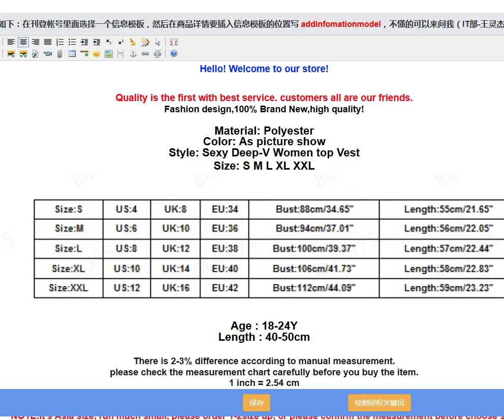Click 'Style: Sexy Deep-V Women top Vest' text
Image resolution: width=504 pixels, height=420 pixels.
point(264,152)
